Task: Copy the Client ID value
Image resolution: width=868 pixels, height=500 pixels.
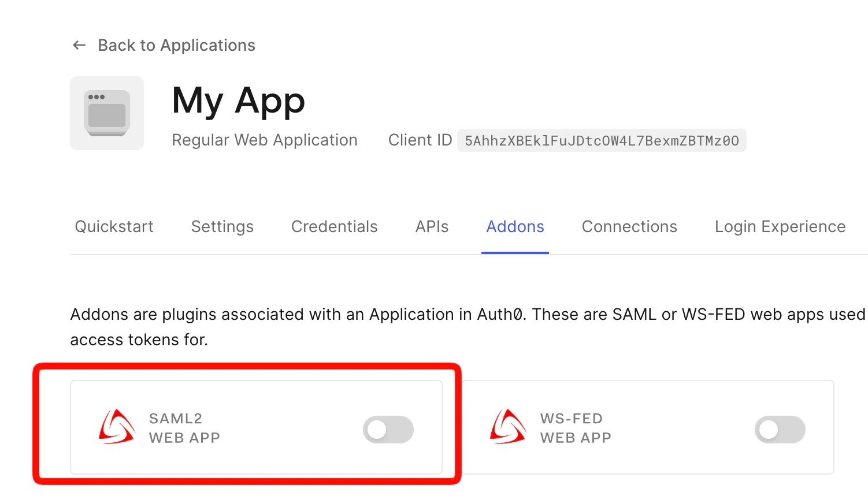Action: (602, 140)
